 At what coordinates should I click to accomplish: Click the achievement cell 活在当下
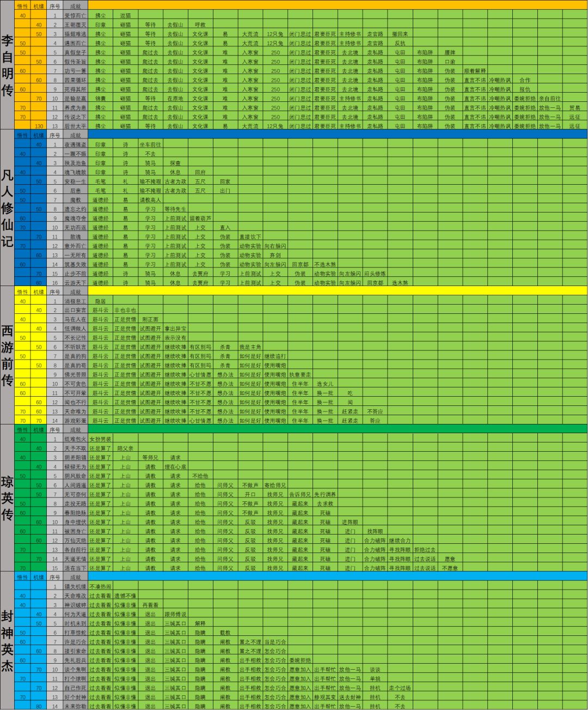(x=75, y=568)
